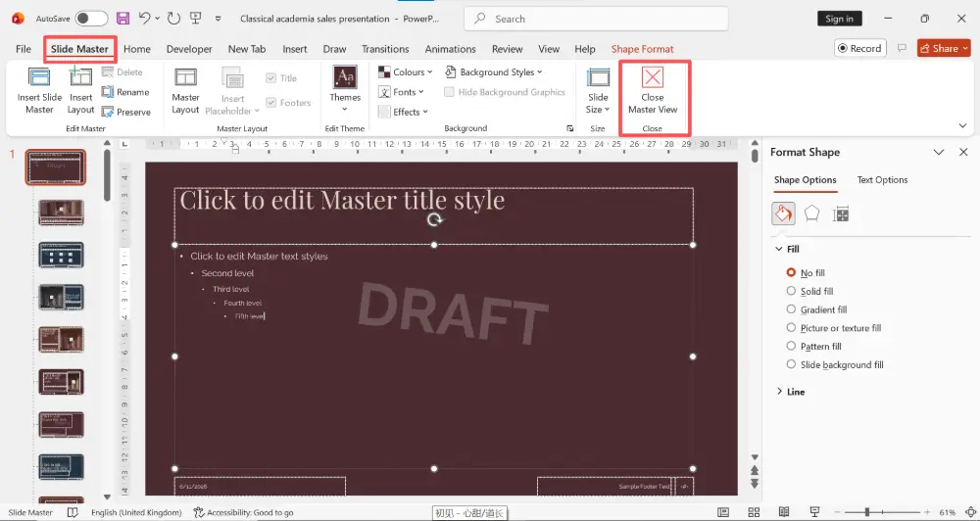The image size is (980, 521).
Task: Switch to Text Options tab
Action: pos(882,180)
